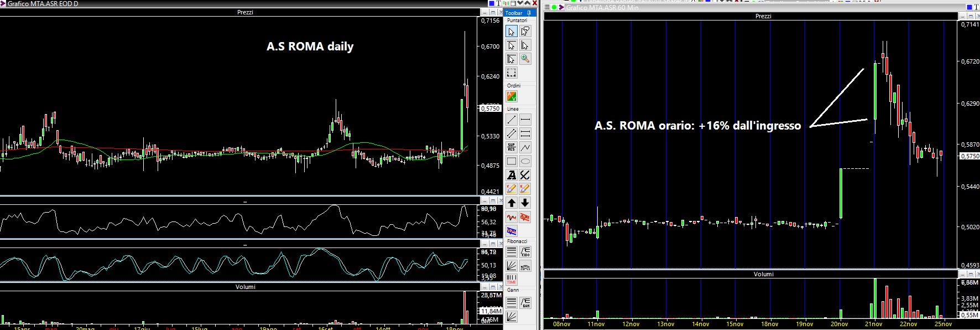The image size is (980, 330).
Task: Select the blue-red channel tool
Action: pos(512,231)
